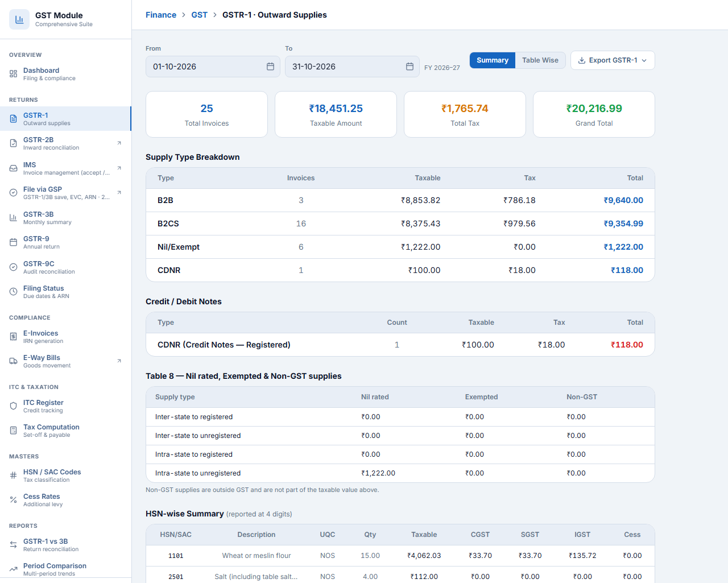Click the Cess Rates percent icon
This screenshot has height=583, width=728.
tap(13, 500)
